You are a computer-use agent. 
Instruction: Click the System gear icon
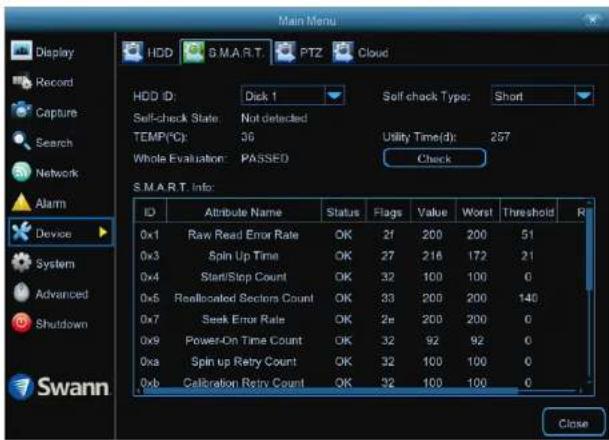point(21,263)
